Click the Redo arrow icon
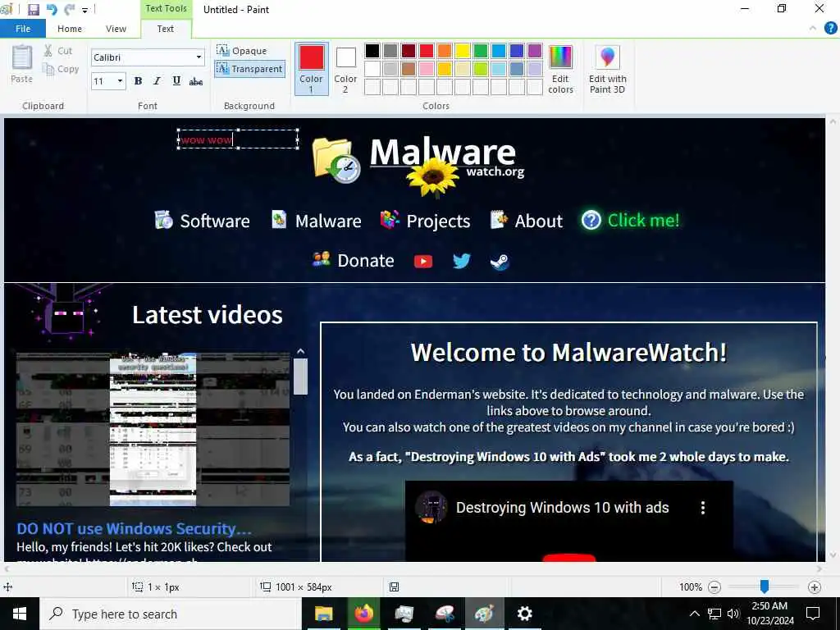The image size is (840, 630). [69, 9]
